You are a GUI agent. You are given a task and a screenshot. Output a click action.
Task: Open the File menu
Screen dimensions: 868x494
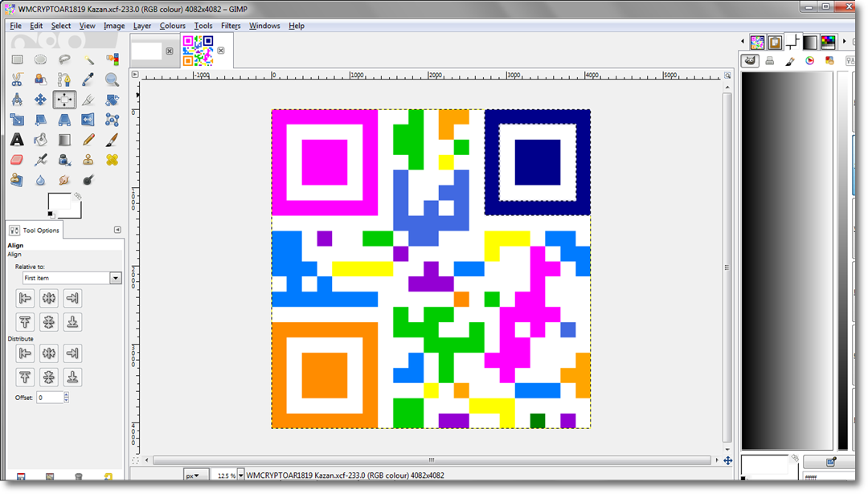pos(15,26)
